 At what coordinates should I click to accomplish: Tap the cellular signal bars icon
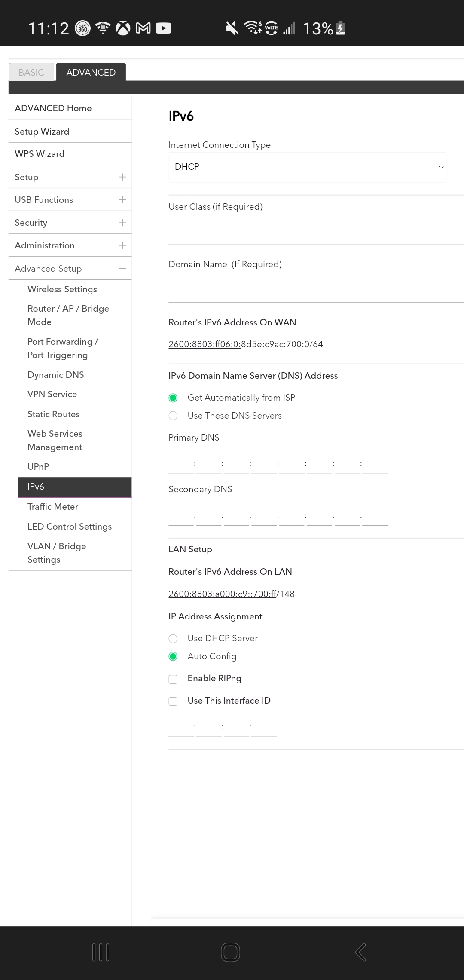point(289,29)
